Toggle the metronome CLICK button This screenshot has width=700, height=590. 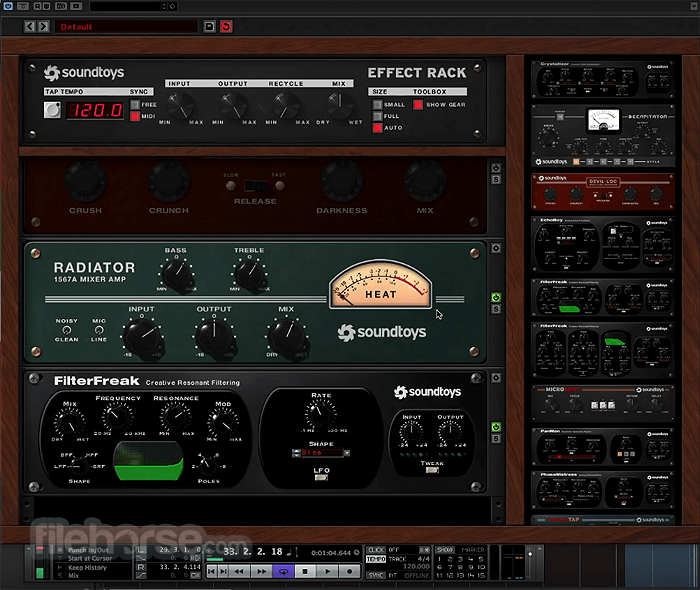pos(376,550)
